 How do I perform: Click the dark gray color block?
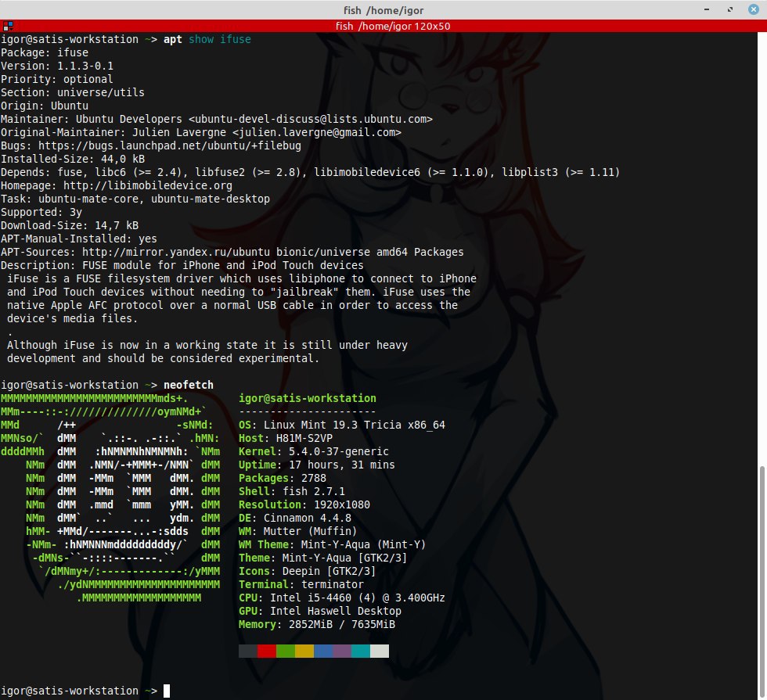point(248,651)
